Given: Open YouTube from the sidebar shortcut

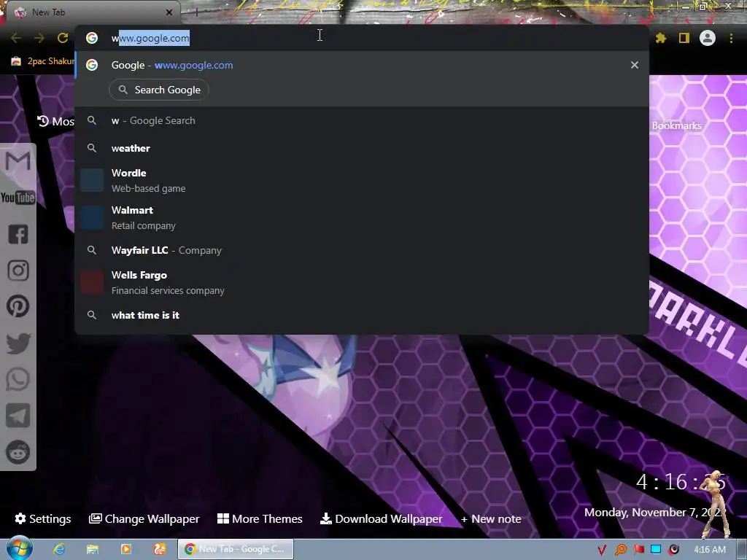Looking at the screenshot, I should (x=18, y=197).
